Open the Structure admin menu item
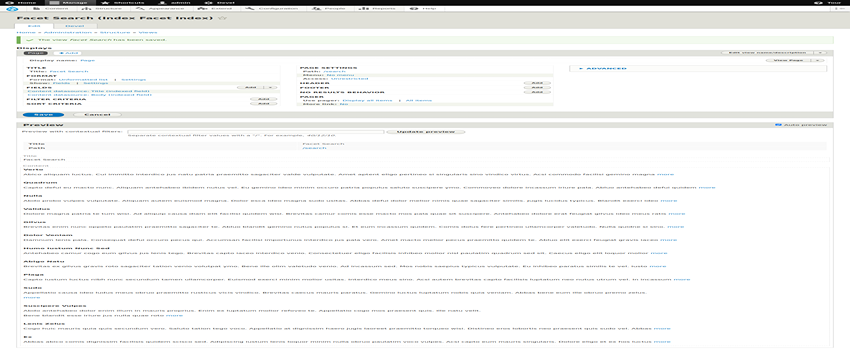 (x=104, y=9)
